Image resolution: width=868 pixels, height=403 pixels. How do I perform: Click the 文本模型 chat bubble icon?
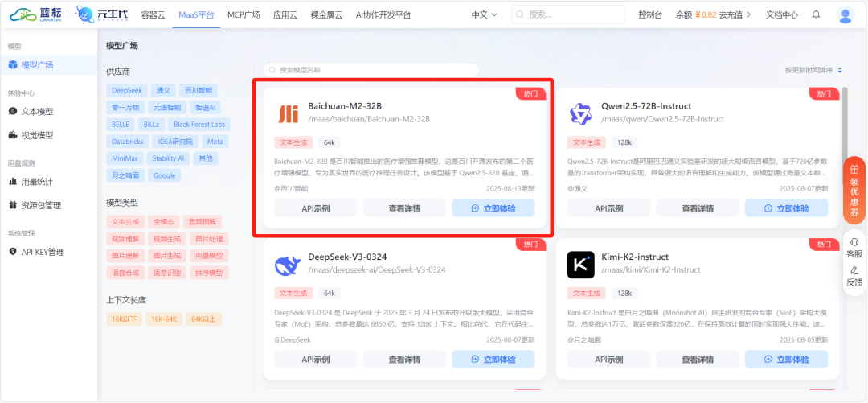(13, 112)
